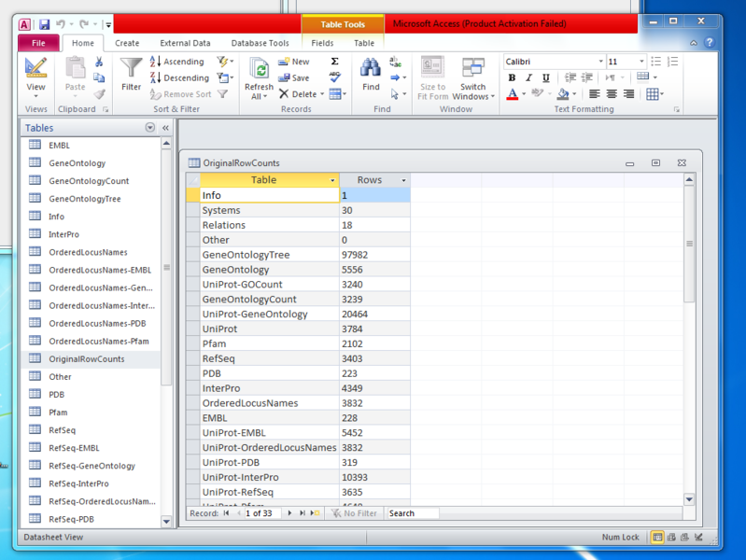Click the Spelling check icon
The image size is (746, 560).
coord(335,77)
